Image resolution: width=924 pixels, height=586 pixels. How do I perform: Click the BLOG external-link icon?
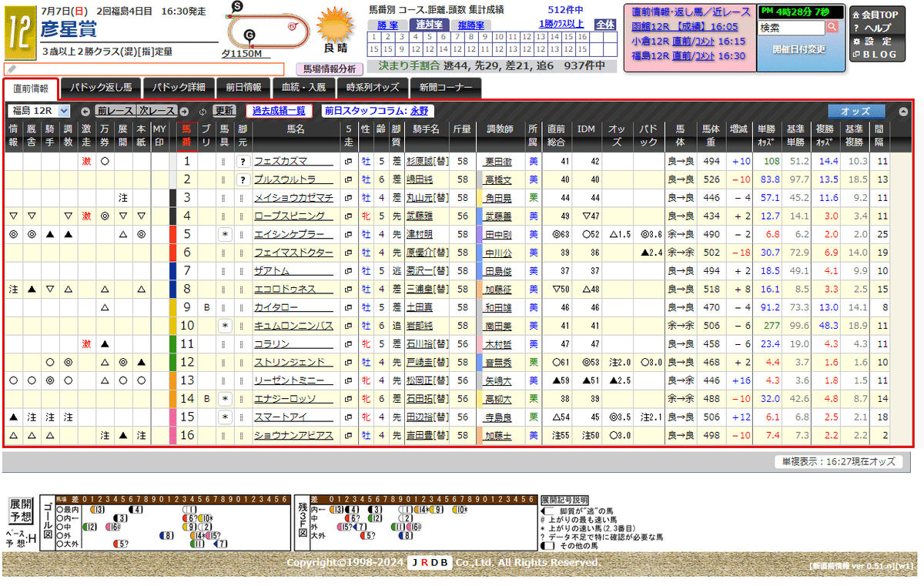pyautogui.click(x=856, y=54)
